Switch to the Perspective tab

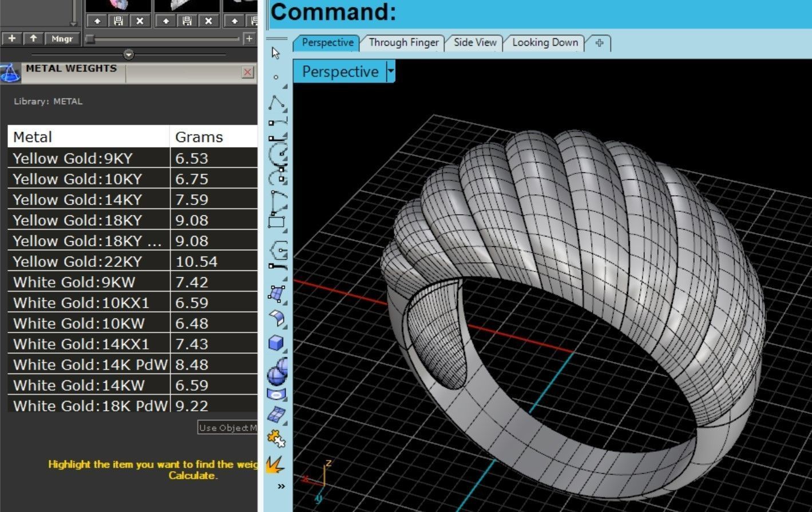(x=327, y=42)
